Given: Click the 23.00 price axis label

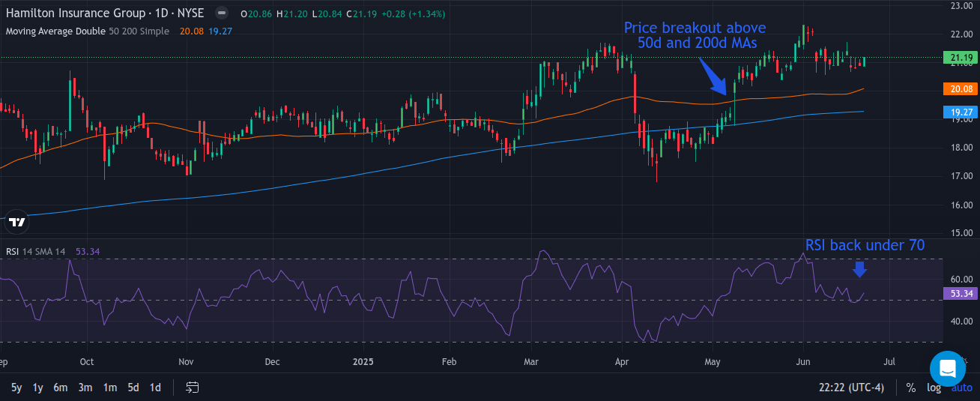Looking at the screenshot, I should coord(961,6).
